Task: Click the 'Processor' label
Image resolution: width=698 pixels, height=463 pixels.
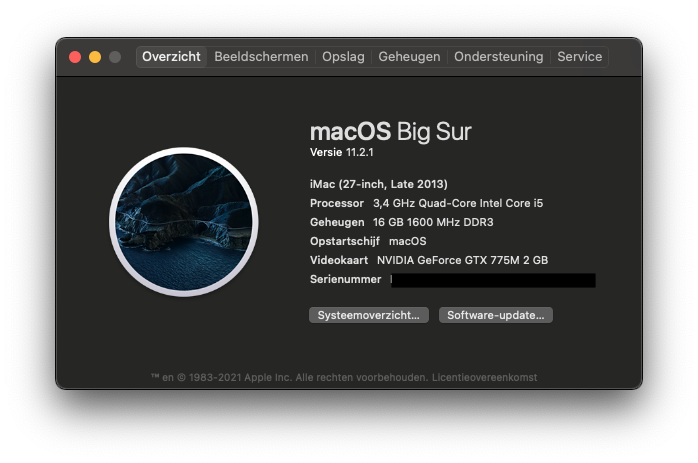Action: point(337,203)
